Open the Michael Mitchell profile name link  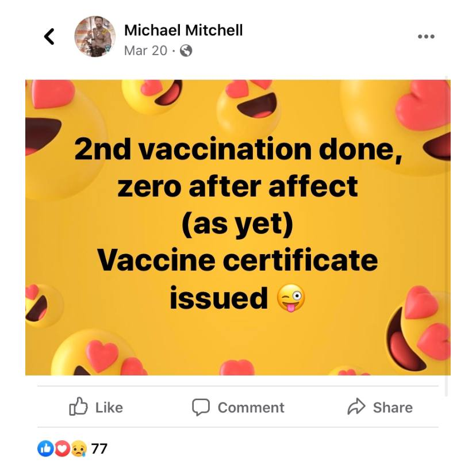(x=183, y=30)
